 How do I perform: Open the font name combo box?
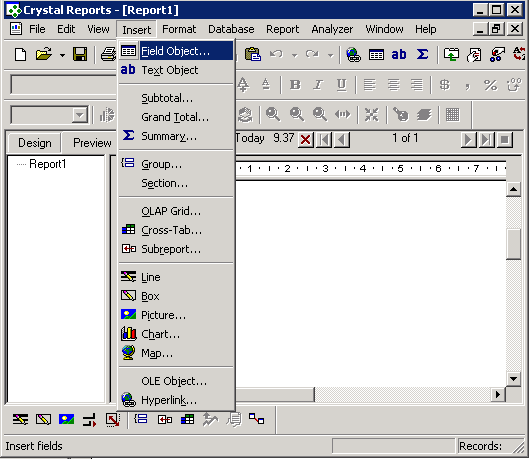(64, 84)
